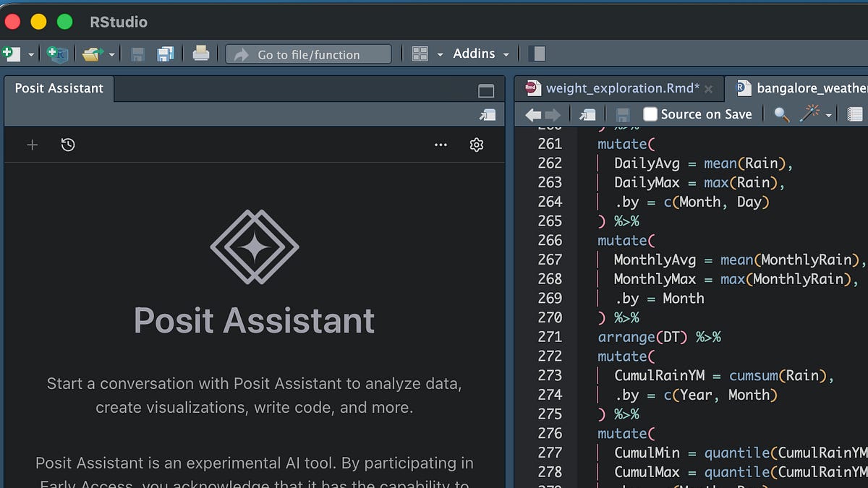Screen dimensions: 868x488
Task: Click ".by = c(Month, Day)" code line
Action: [x=692, y=202]
